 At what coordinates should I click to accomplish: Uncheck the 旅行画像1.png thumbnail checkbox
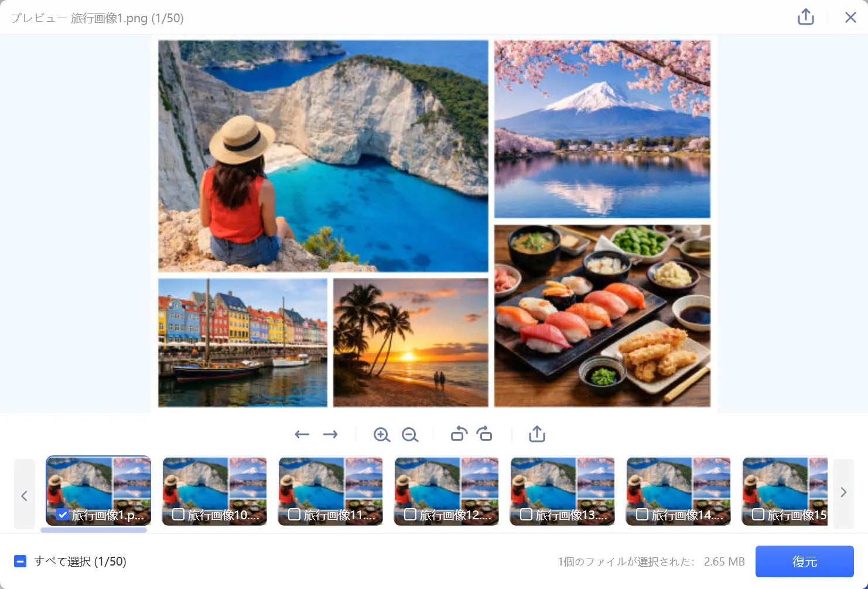pyautogui.click(x=63, y=515)
